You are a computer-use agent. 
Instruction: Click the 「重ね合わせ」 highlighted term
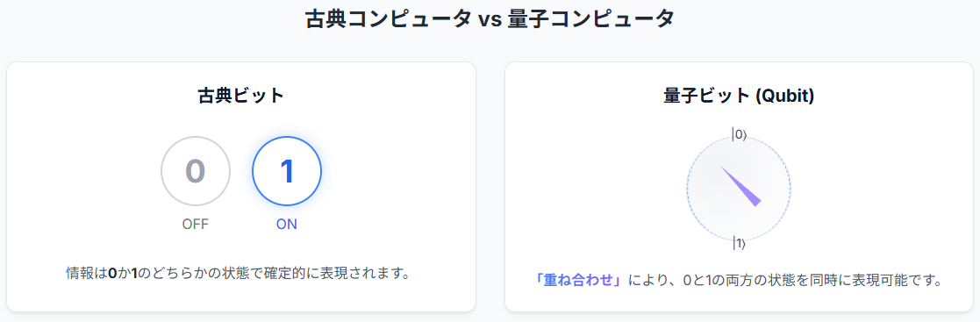click(579, 279)
